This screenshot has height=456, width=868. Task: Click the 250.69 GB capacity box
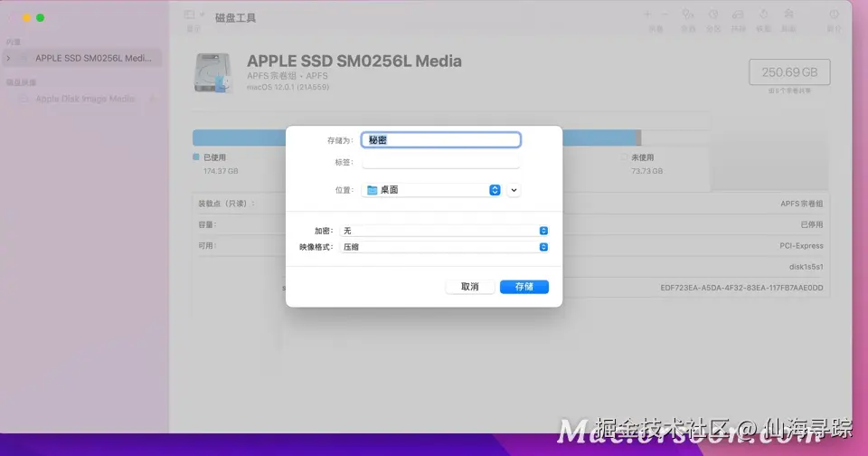[x=789, y=72]
